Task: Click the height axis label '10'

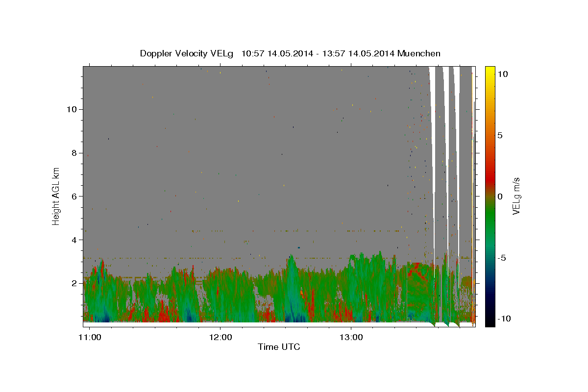Action: (72, 109)
